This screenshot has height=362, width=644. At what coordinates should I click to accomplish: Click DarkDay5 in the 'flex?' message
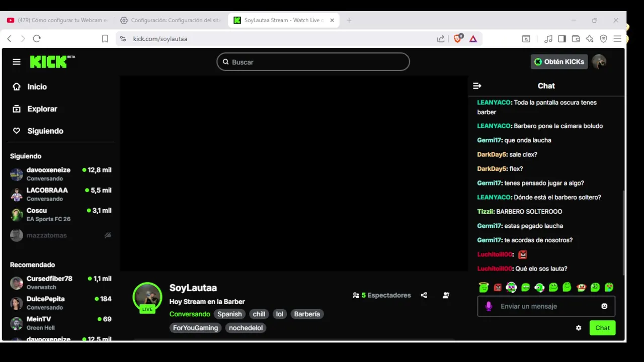(x=492, y=168)
